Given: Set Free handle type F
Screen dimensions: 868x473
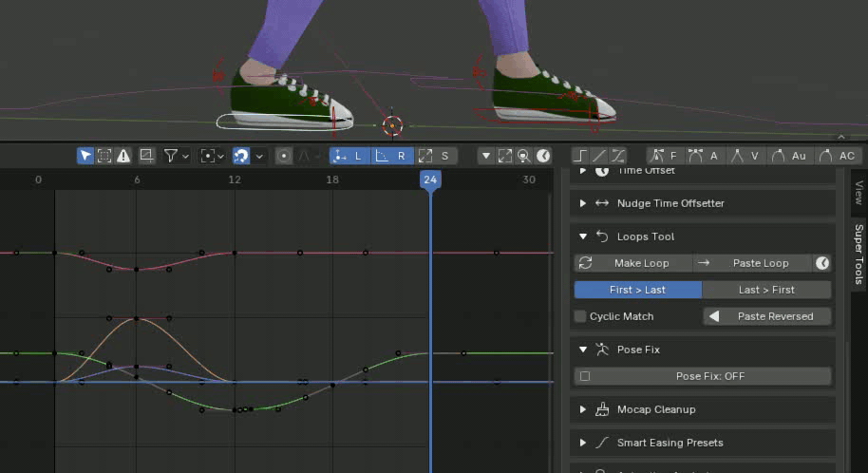Looking at the screenshot, I should point(665,156).
